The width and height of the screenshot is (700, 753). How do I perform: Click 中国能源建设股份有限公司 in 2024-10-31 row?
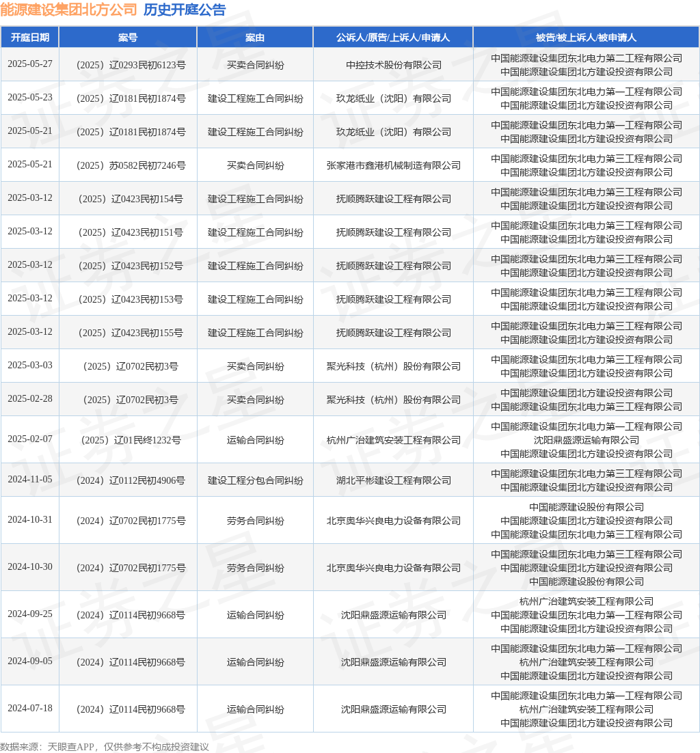point(586,507)
